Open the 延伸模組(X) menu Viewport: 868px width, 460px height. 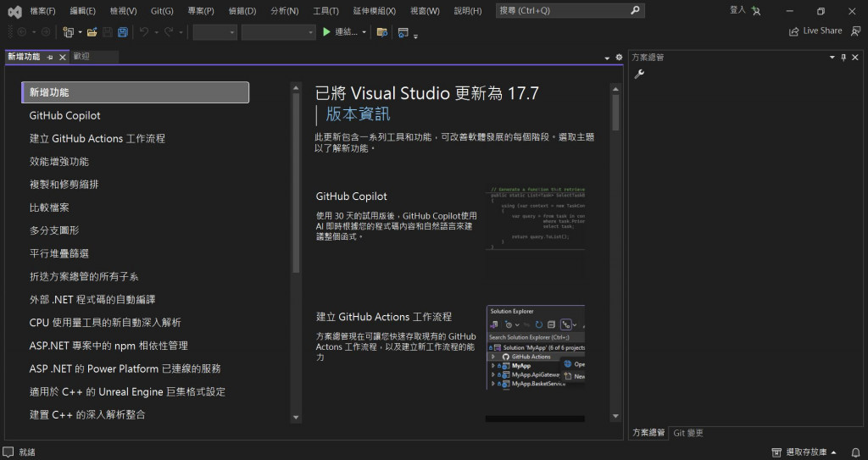(374, 10)
